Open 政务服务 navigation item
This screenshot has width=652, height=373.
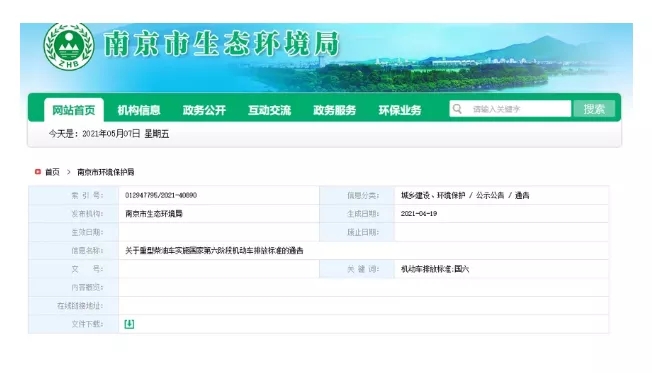coord(335,110)
